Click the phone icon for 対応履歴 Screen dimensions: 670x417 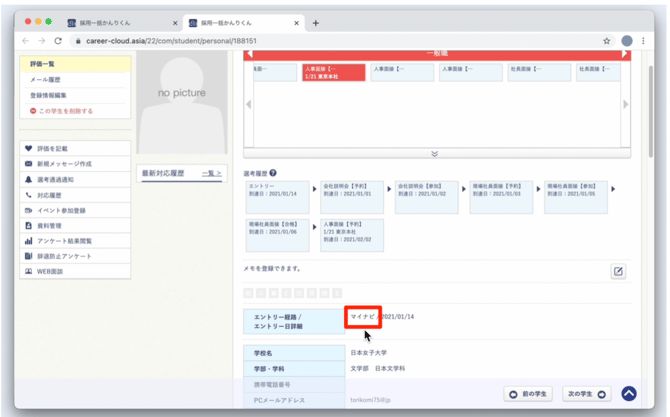point(28,195)
